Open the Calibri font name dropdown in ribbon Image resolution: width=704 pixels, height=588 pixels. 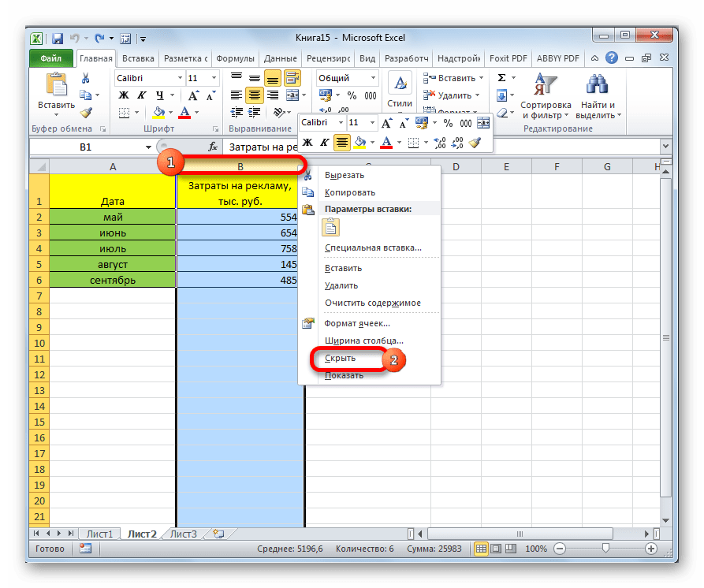pos(178,78)
